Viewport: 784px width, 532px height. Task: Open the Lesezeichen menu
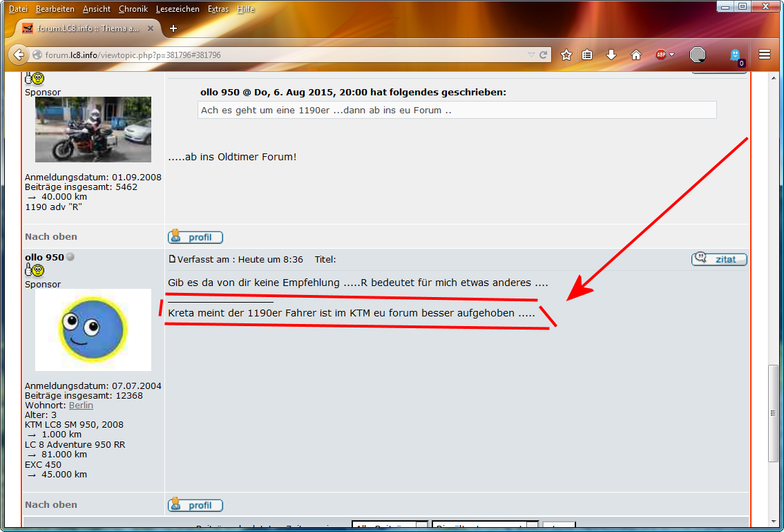pyautogui.click(x=178, y=9)
